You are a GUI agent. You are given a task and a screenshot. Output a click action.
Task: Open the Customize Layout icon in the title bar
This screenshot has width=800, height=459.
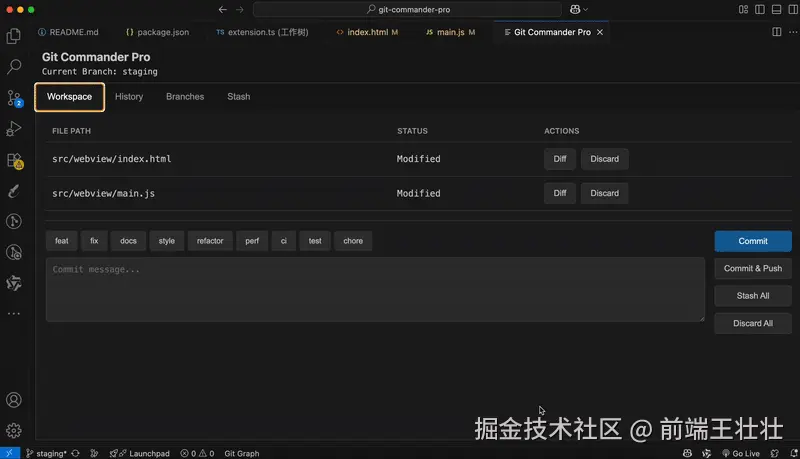[x=743, y=9]
